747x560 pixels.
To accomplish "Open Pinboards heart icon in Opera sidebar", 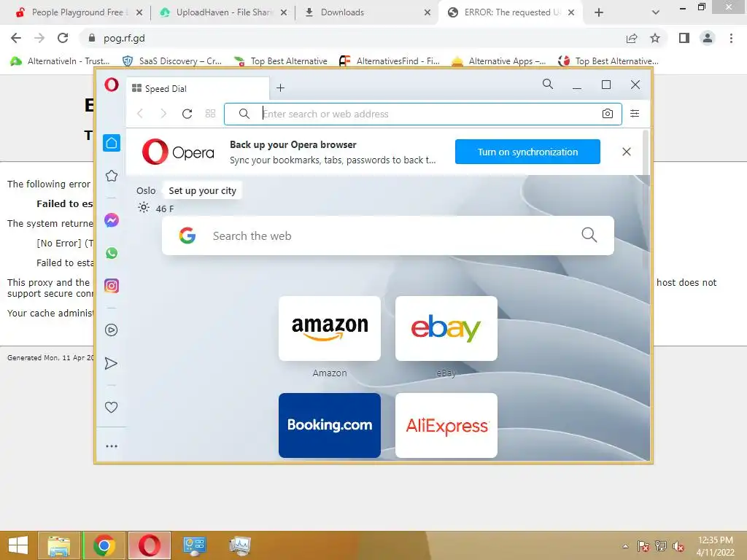I will tap(111, 407).
